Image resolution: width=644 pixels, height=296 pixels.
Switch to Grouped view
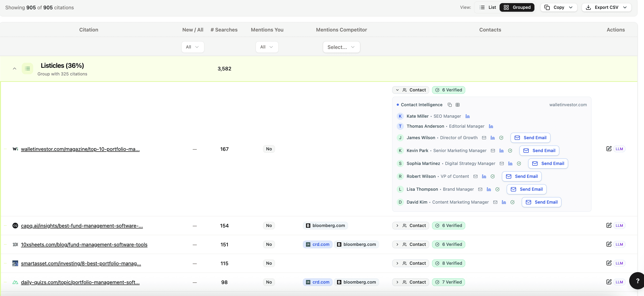pos(517,7)
